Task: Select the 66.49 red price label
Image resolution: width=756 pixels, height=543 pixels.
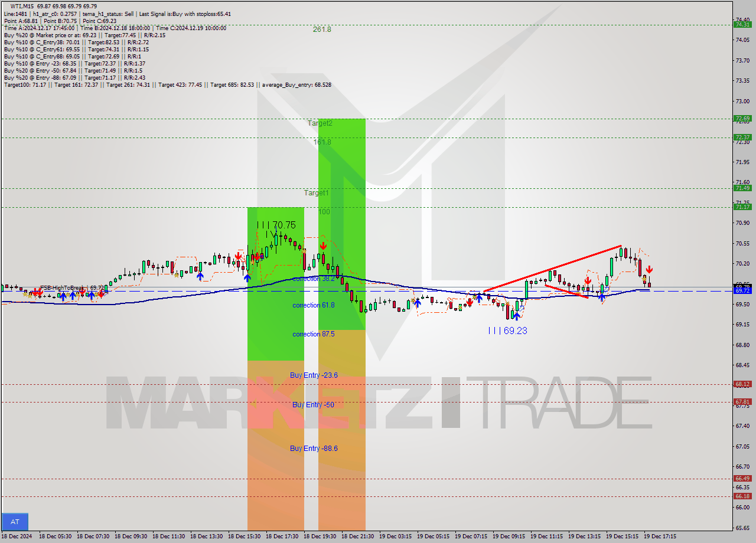Action: click(x=742, y=478)
